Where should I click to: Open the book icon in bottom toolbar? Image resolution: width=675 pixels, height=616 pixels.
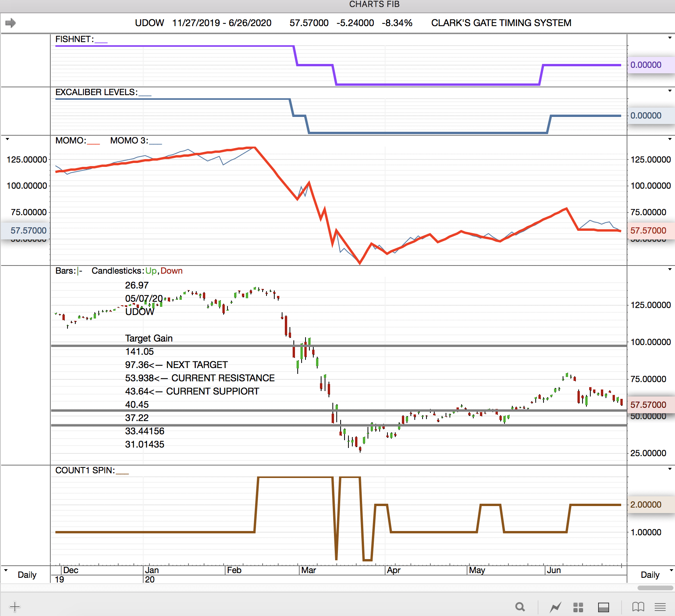pyautogui.click(x=638, y=607)
